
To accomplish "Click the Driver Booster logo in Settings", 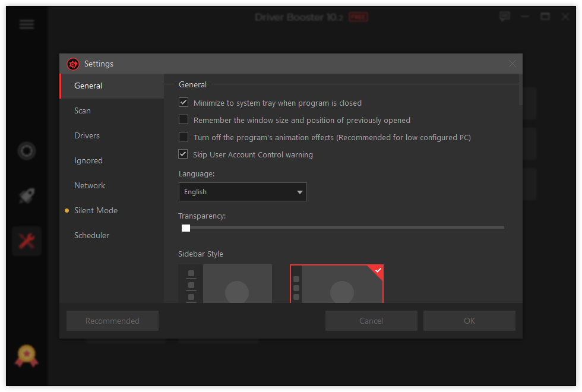I will [73, 64].
